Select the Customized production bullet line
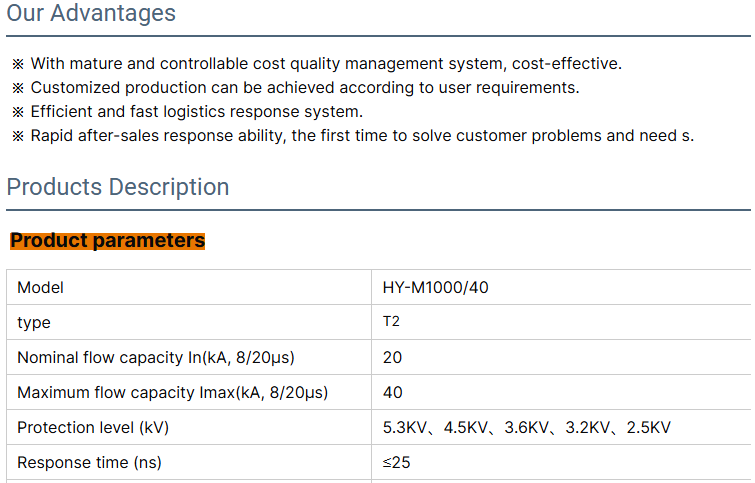This screenshot has width=755, height=483. click(x=304, y=88)
